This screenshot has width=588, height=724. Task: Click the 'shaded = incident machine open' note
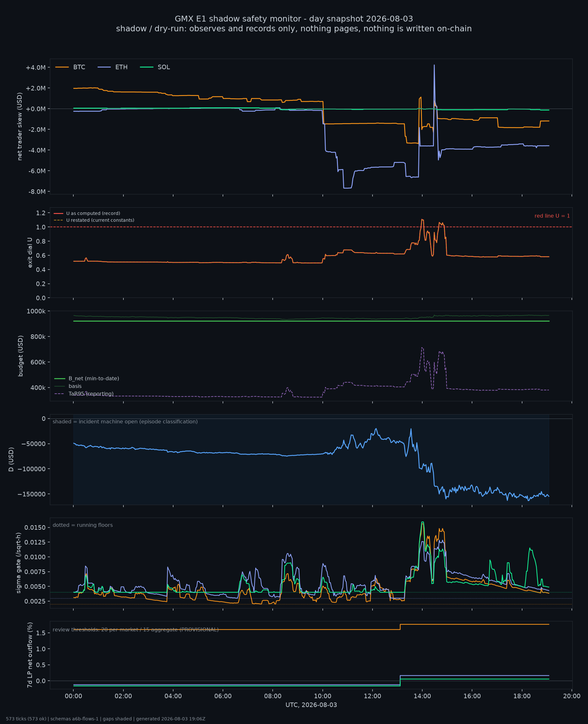click(125, 421)
